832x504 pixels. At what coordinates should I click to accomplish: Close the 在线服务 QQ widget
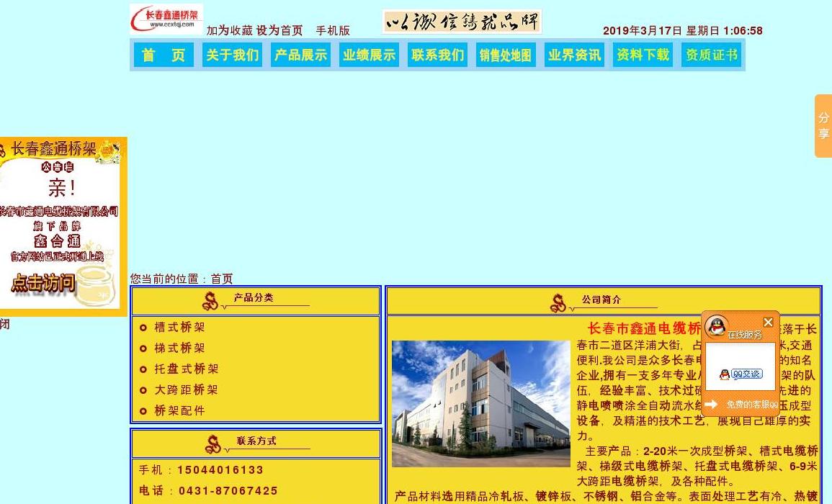pos(768,322)
